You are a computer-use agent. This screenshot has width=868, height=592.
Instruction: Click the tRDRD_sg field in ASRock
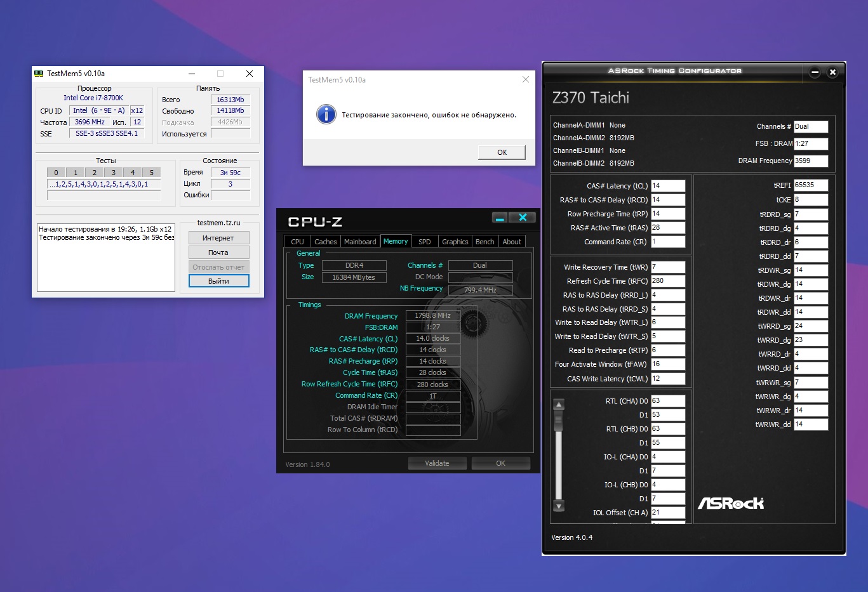click(x=811, y=214)
